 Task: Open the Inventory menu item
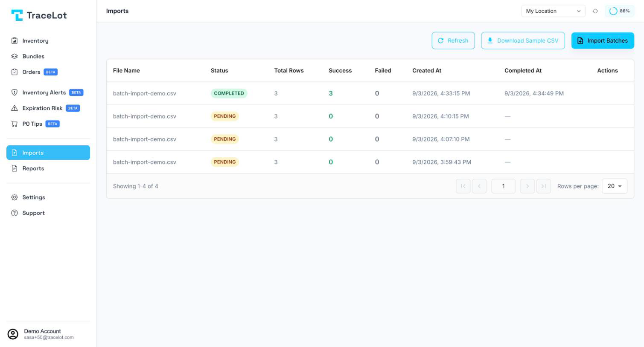pos(48,40)
